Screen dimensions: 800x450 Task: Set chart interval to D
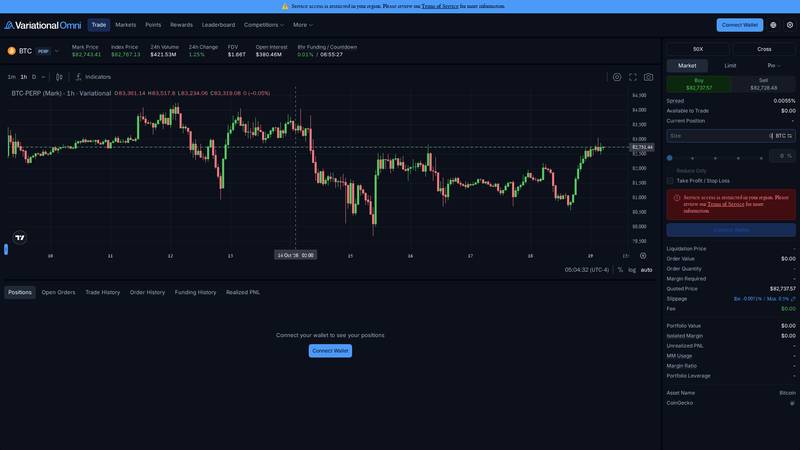coord(34,77)
